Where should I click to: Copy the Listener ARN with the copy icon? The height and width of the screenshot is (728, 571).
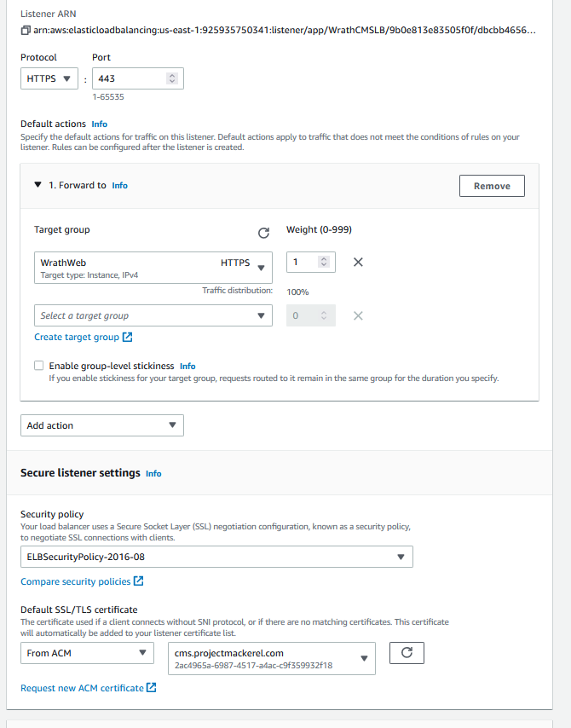point(26,31)
